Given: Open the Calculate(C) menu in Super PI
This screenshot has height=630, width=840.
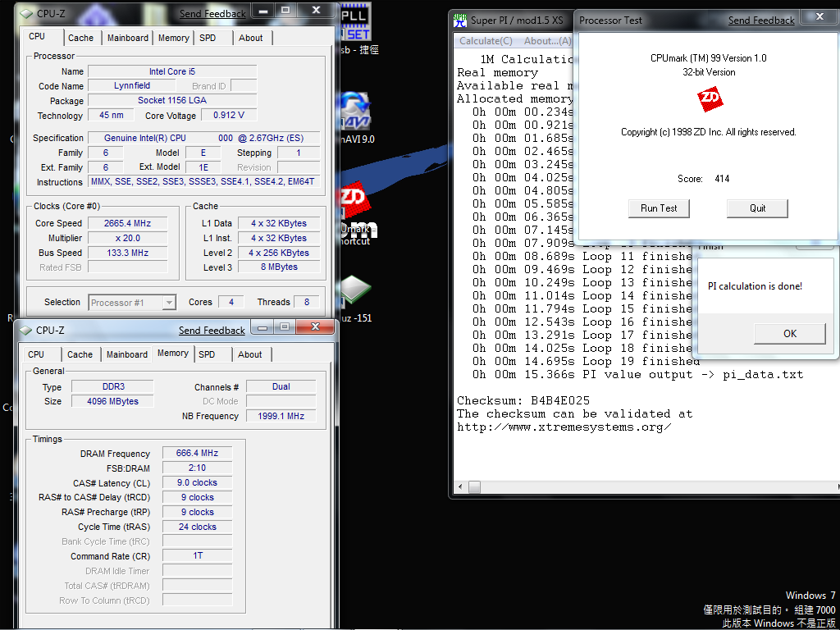Looking at the screenshot, I should click(486, 41).
